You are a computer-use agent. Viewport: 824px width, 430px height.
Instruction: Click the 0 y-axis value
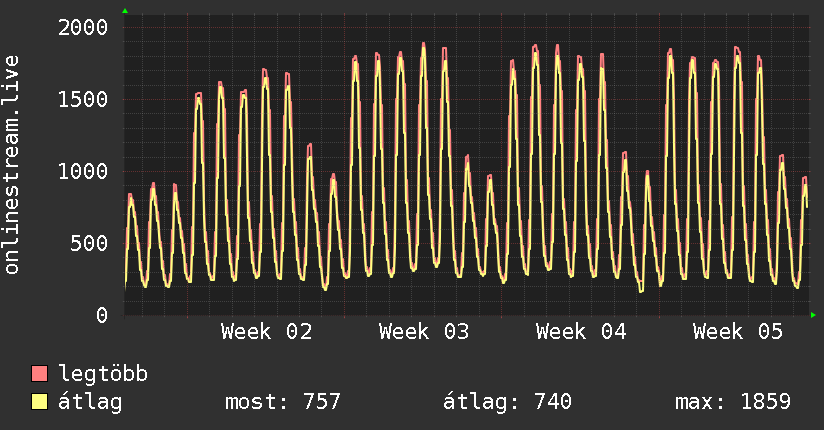[101, 315]
